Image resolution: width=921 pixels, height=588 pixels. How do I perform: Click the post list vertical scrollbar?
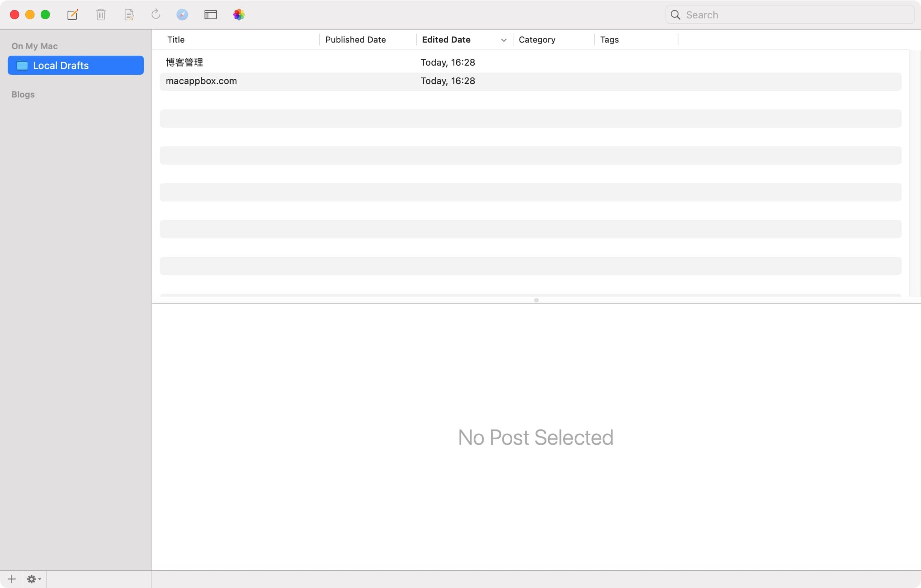915,173
